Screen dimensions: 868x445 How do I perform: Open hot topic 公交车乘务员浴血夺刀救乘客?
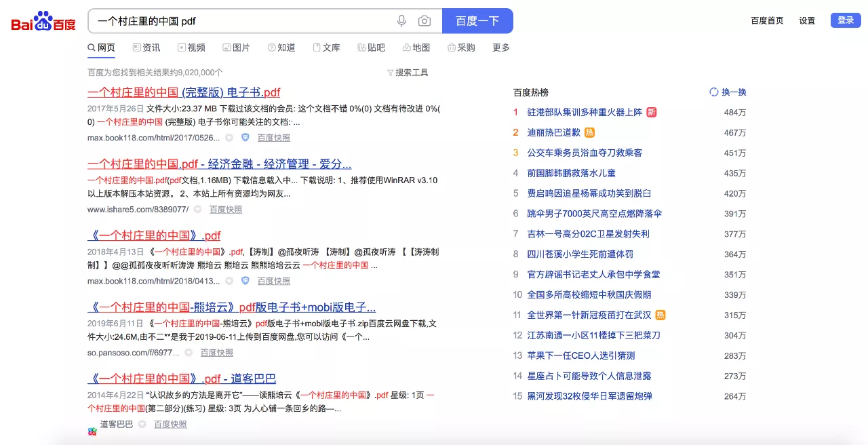pos(585,153)
